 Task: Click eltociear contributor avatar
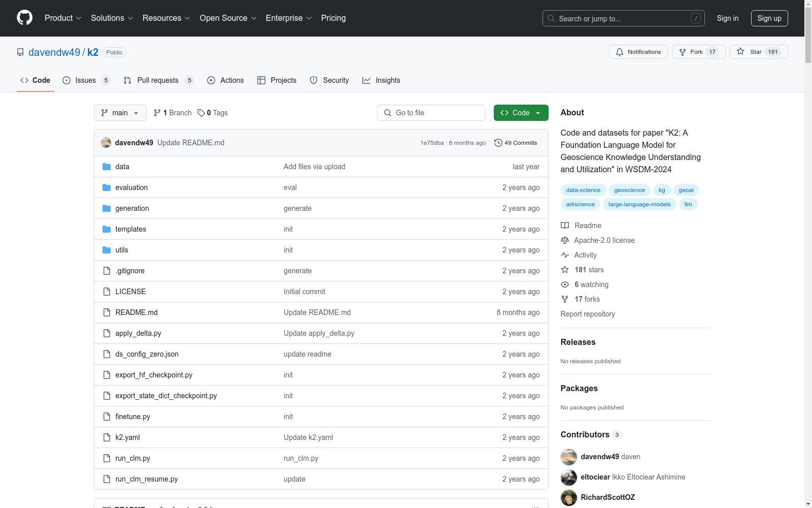[x=569, y=478]
